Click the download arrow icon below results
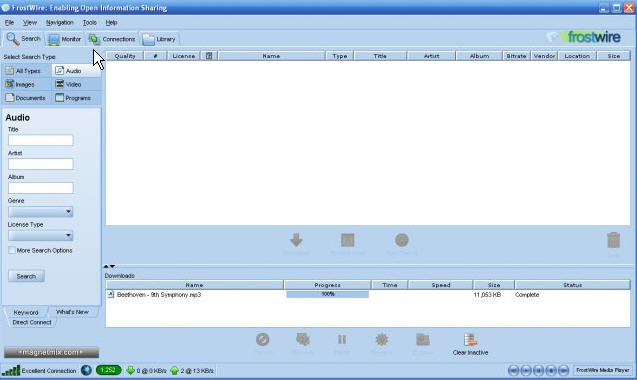 point(296,240)
